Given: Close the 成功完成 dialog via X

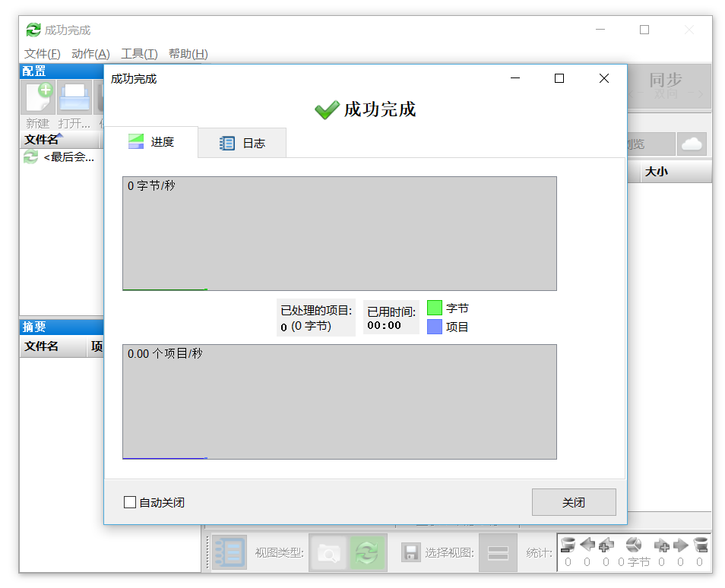Looking at the screenshot, I should [x=604, y=78].
